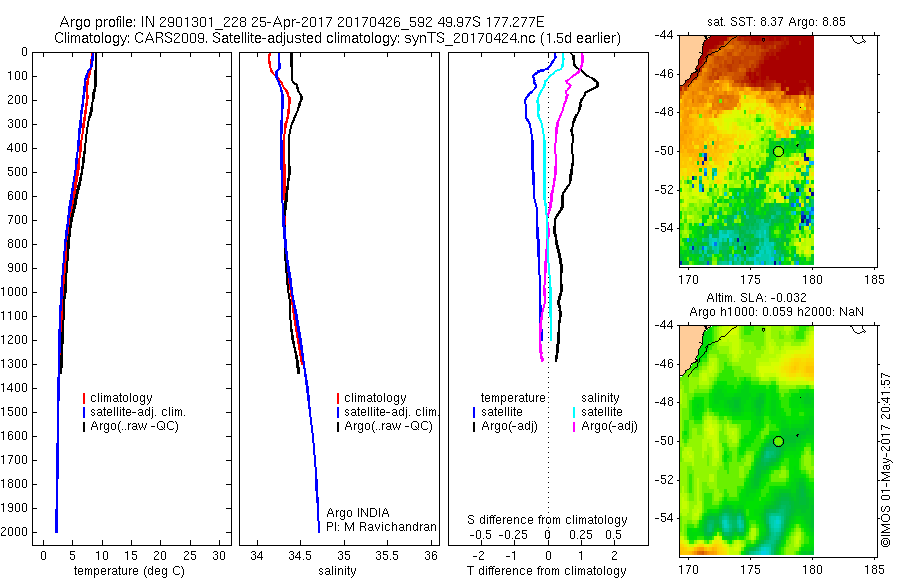Viewport: 900px width, 580px height.
Task: Click the Argo profile title line at top
Action: click(302, 22)
